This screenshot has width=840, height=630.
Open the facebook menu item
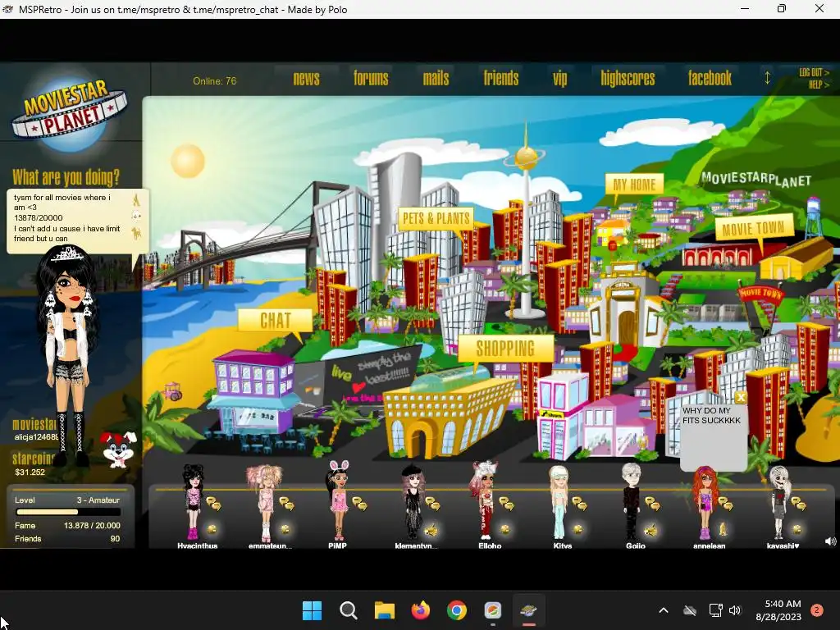tap(710, 79)
